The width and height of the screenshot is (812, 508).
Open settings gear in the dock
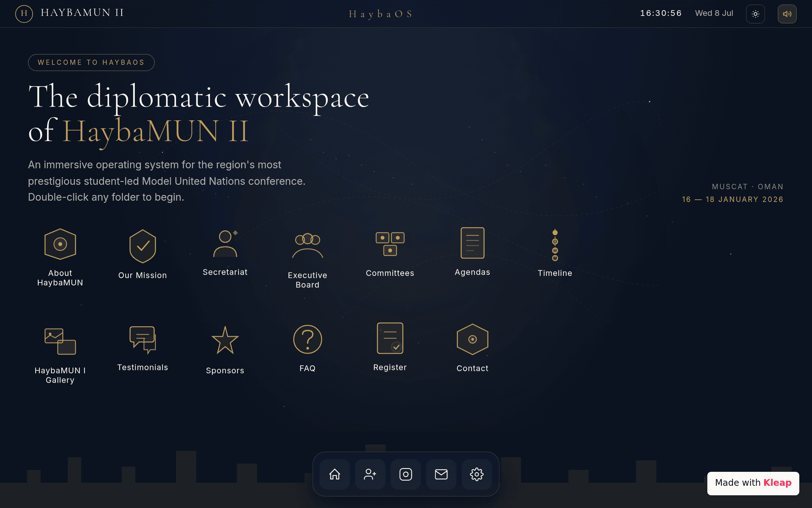(477, 474)
